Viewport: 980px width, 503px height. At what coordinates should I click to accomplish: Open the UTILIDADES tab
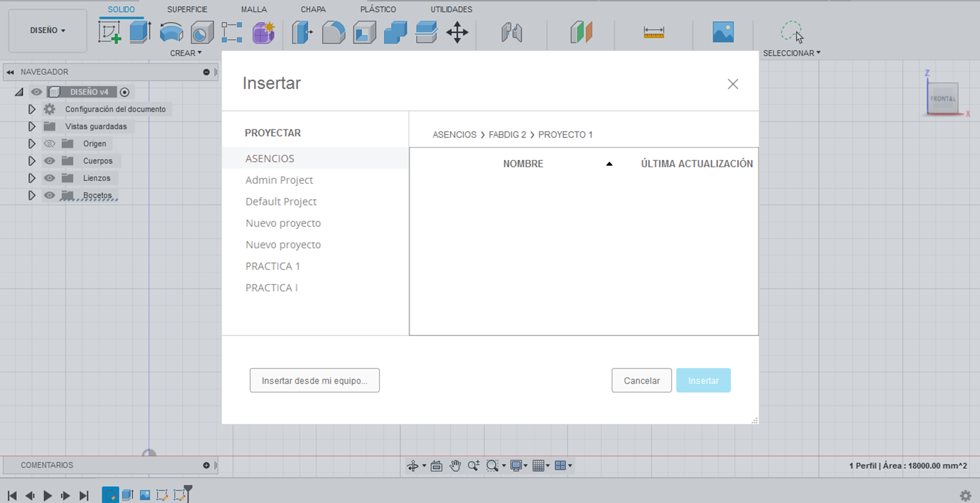tap(452, 10)
